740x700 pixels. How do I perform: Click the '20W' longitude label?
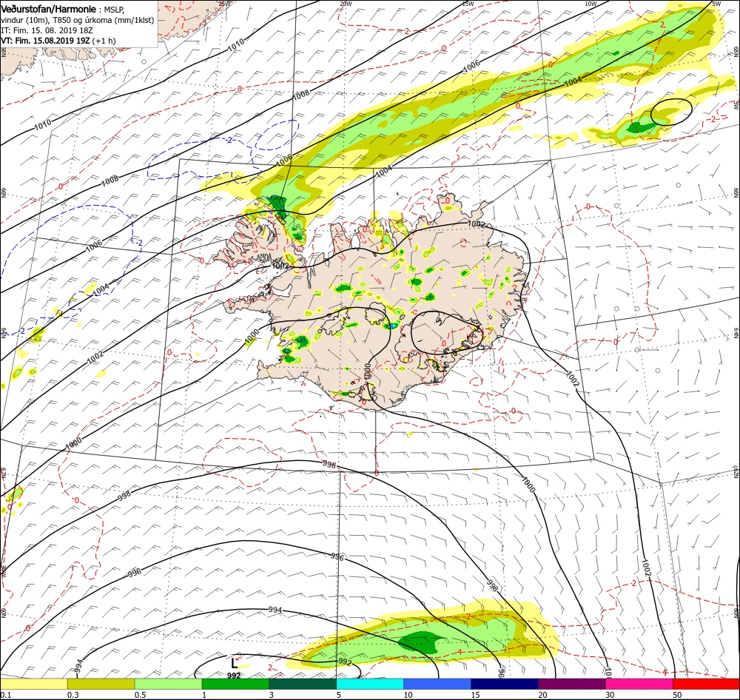tap(346, 3)
